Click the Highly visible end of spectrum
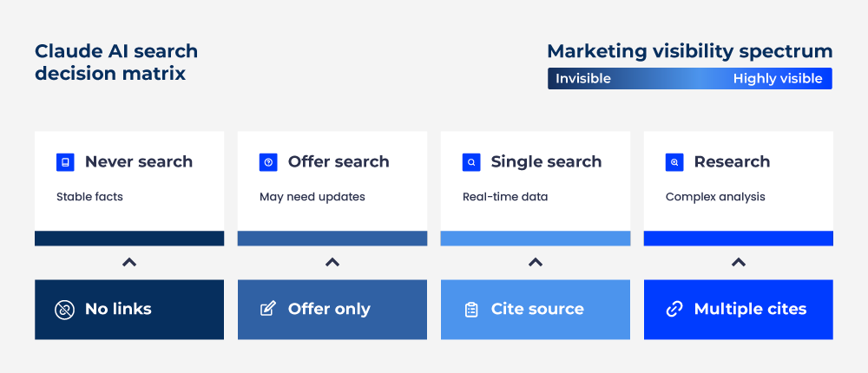The height and width of the screenshot is (373, 868). tap(777, 79)
